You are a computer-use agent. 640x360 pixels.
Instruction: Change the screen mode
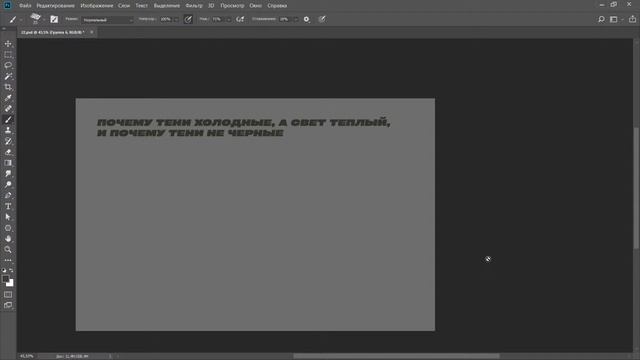pyautogui.click(x=8, y=305)
